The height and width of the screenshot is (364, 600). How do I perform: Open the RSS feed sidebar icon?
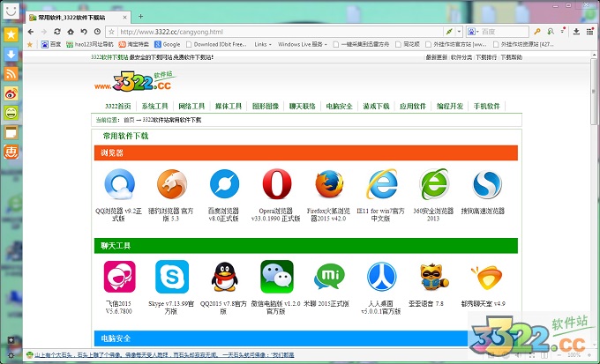tap(11, 74)
